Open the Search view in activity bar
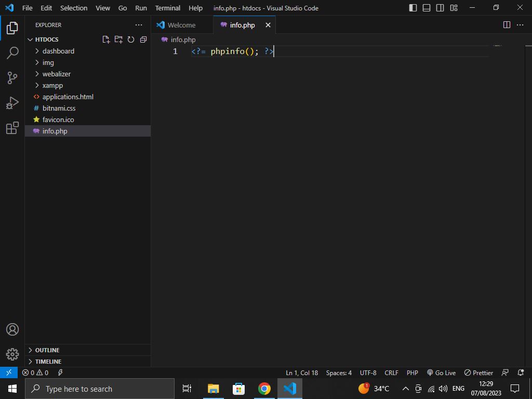 (x=12, y=53)
